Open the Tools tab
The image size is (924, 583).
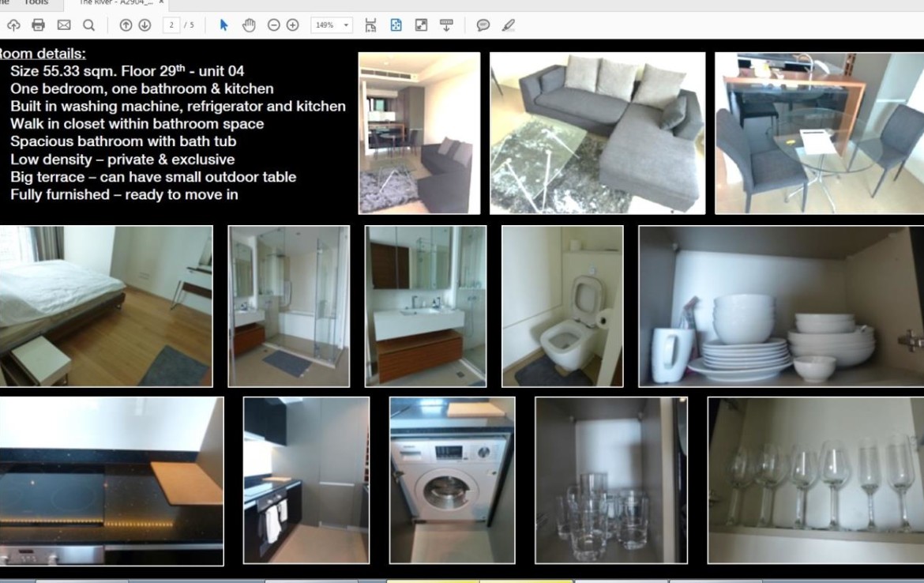36,3
